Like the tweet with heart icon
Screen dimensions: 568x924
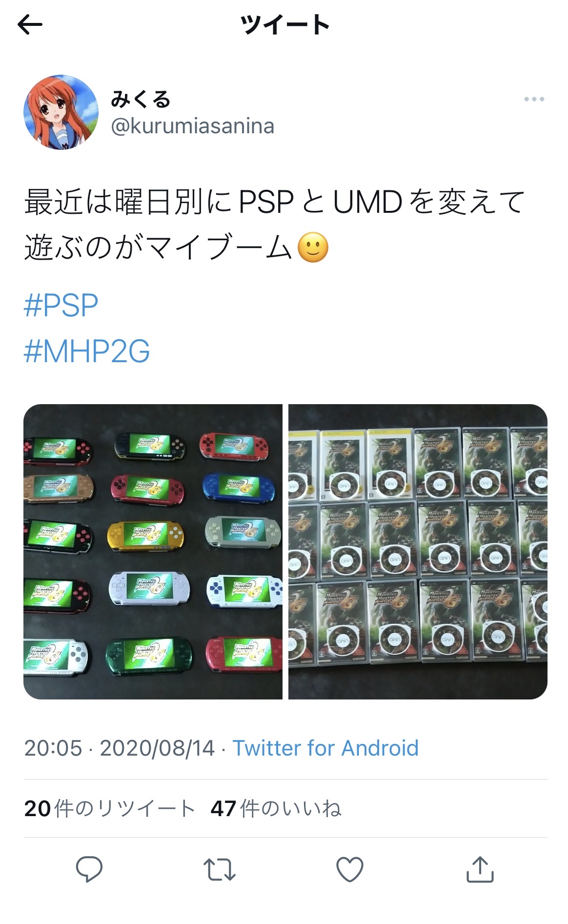(x=350, y=869)
